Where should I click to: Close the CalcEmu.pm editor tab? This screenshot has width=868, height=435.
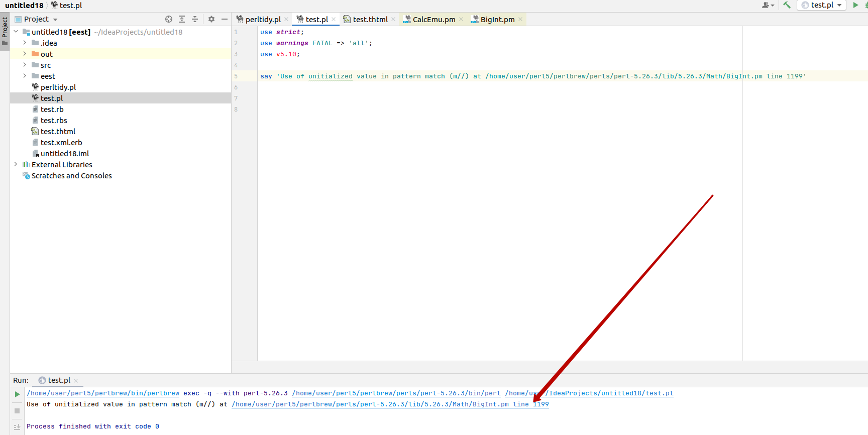461,19
